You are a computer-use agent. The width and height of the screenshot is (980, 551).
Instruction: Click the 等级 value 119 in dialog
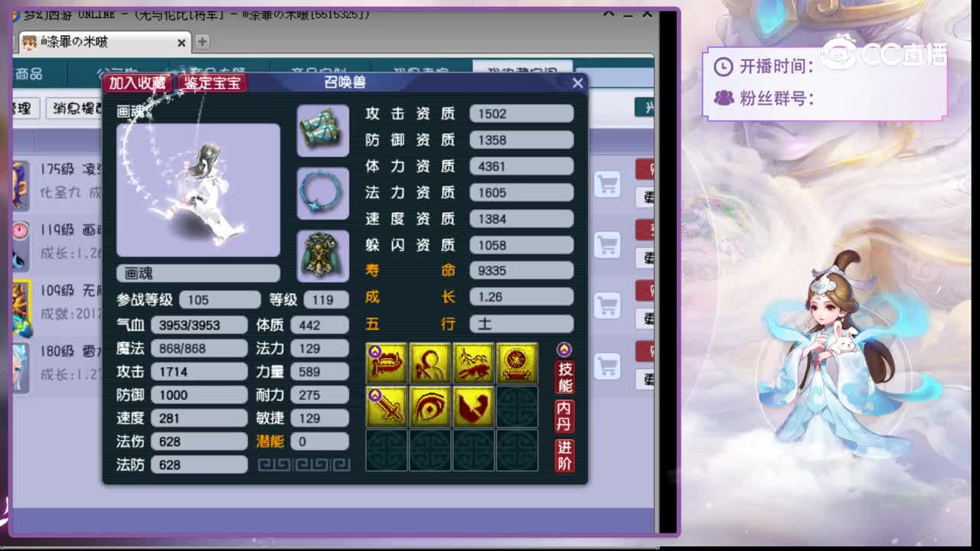coord(326,299)
